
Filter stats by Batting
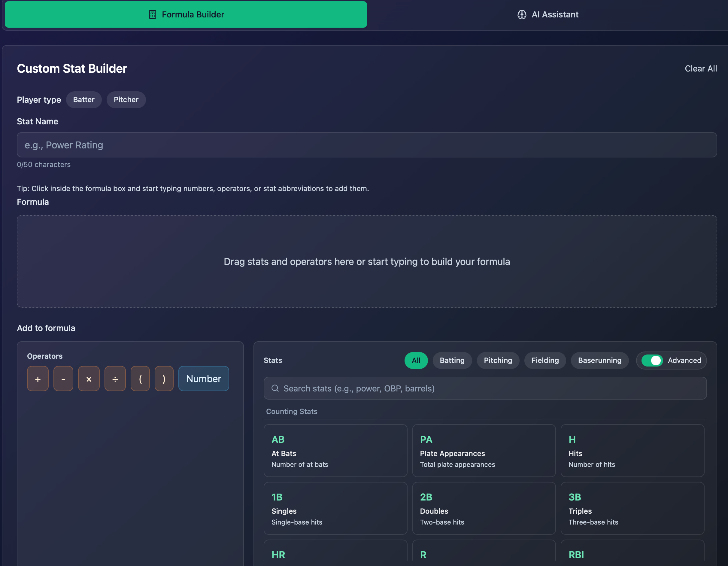coord(452,360)
